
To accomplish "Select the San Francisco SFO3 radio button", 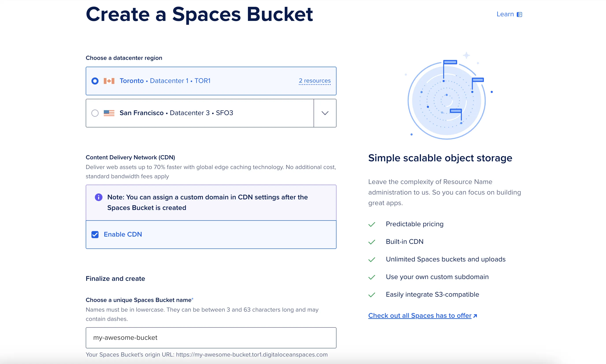I will click(x=95, y=113).
